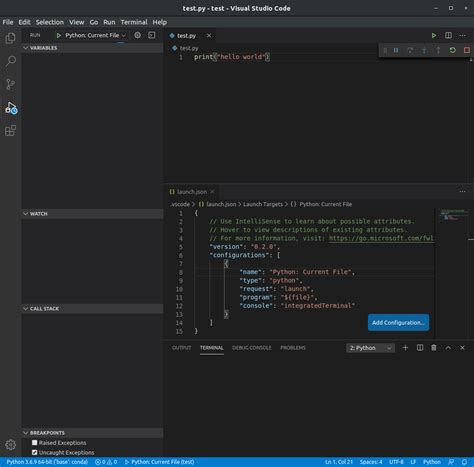This screenshot has height=467, width=474.
Task: Open the Selection menu
Action: point(50,22)
